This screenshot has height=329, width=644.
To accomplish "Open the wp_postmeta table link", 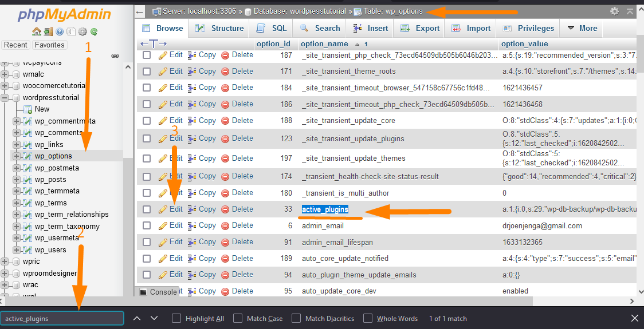I will click(57, 168).
